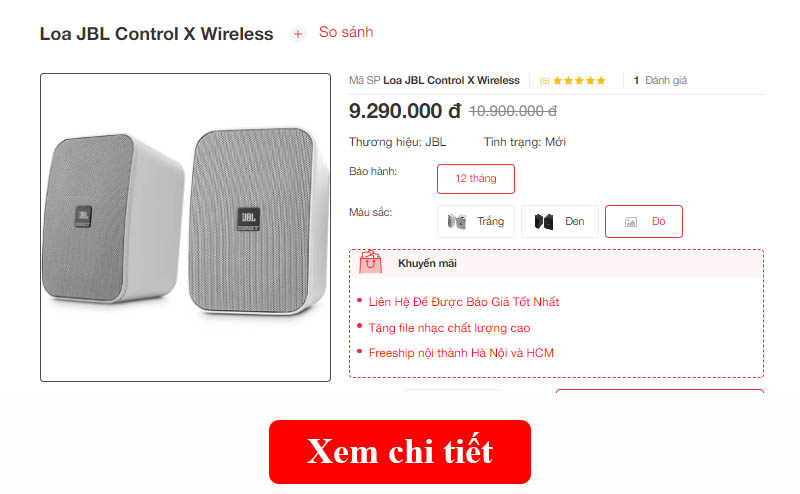Open the 1 Đánh giá reviews link
This screenshot has width=800, height=494.
(660, 81)
